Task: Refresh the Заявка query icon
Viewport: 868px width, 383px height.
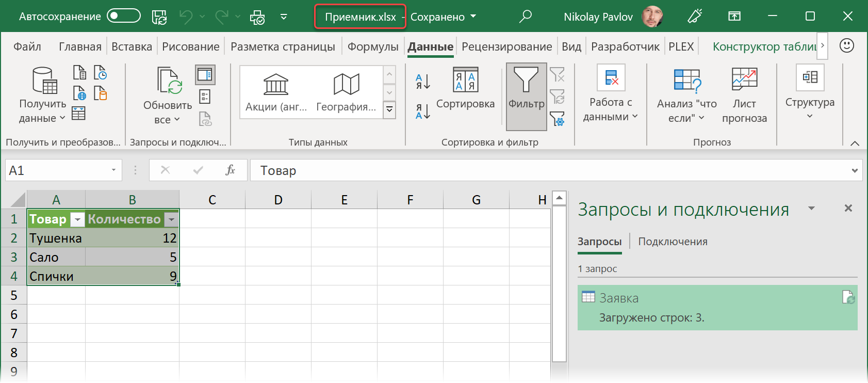Action: pos(848,297)
